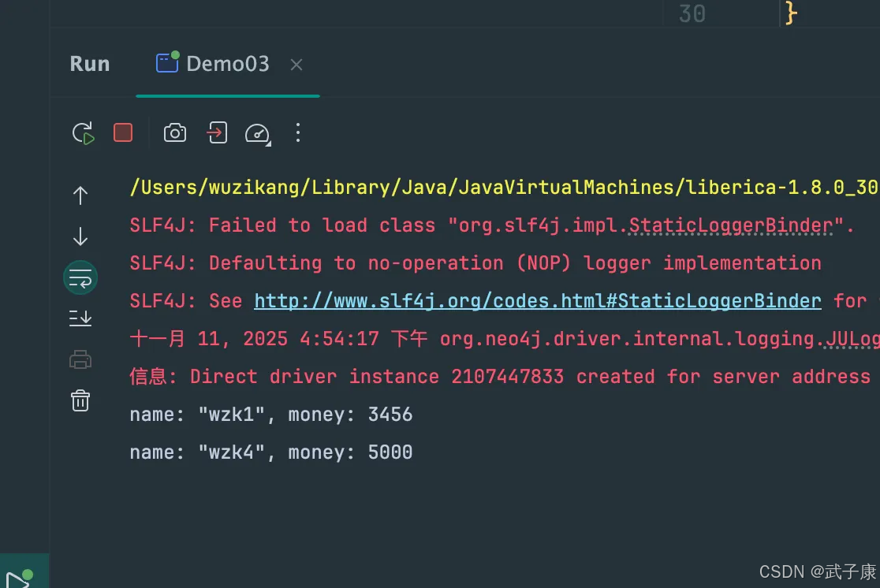Click line number 30 in the gutter

pyautogui.click(x=692, y=13)
